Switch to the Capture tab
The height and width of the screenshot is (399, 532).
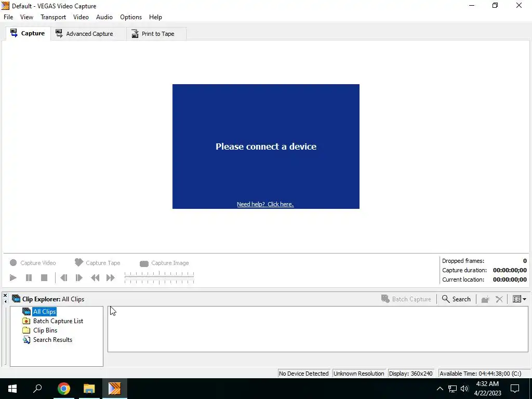point(28,33)
